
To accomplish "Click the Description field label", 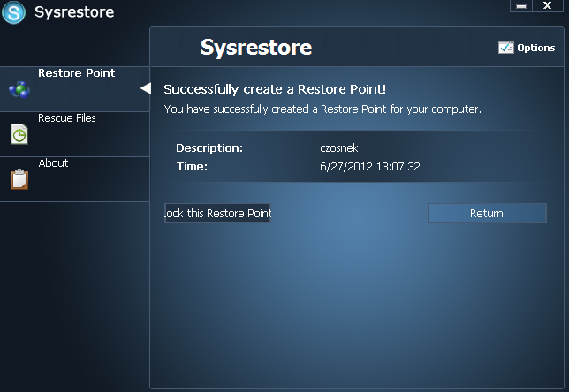I will (209, 148).
